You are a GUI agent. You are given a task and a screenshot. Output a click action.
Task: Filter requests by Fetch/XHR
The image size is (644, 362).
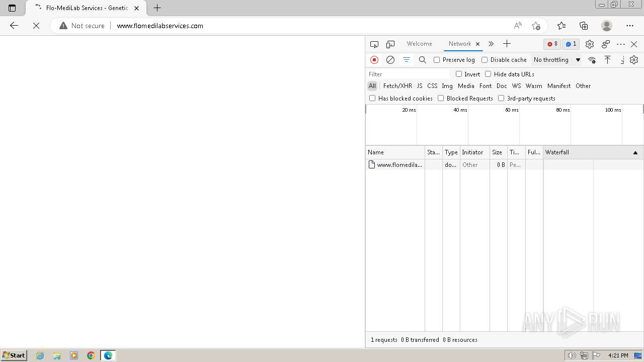click(x=397, y=86)
